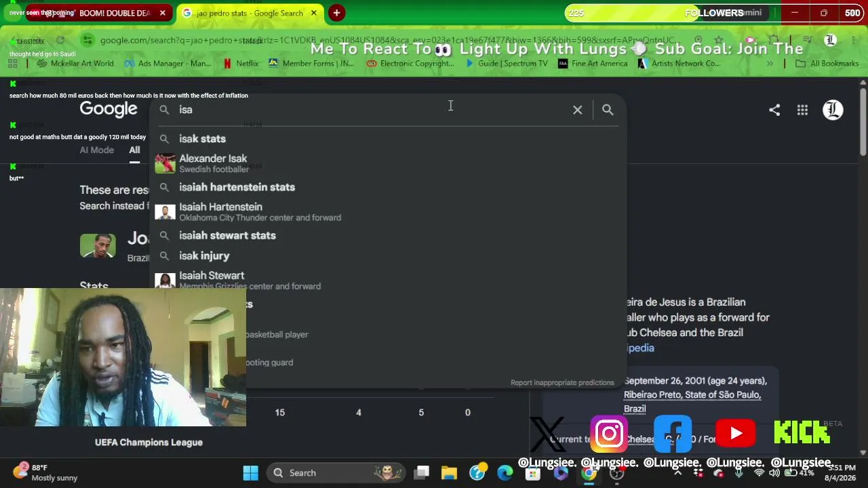This screenshot has width=868, height=488.
Task: Open the Google apps grid
Action: (x=802, y=110)
